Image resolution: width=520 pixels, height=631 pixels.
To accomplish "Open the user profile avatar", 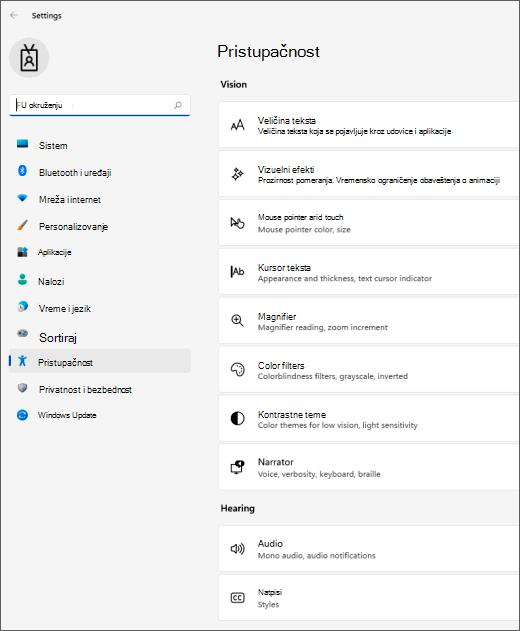I will 29,58.
